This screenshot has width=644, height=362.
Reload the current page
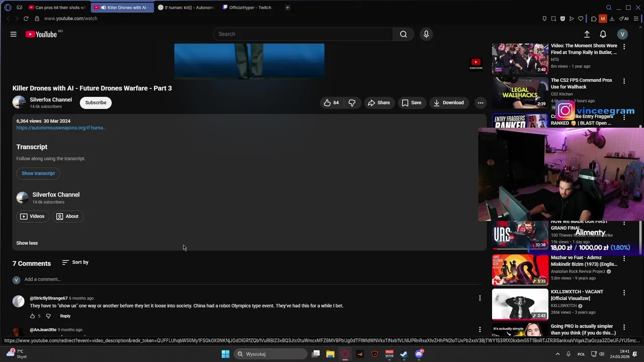[x=26, y=19]
